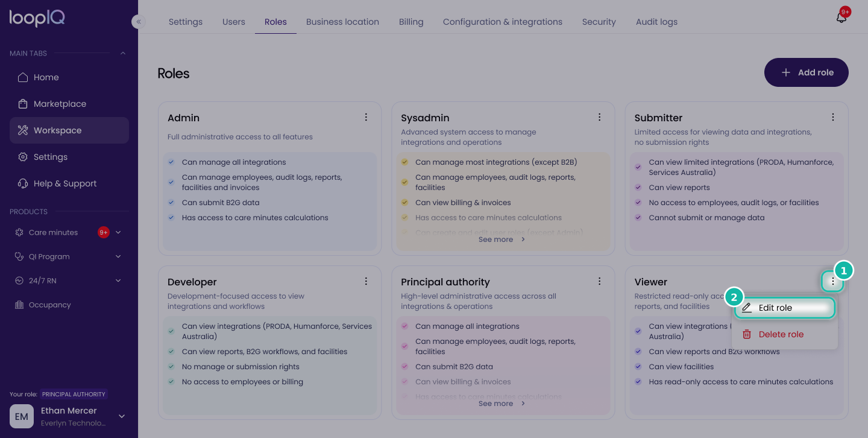
Task: Click the Care minutes icon
Action: coord(19,232)
